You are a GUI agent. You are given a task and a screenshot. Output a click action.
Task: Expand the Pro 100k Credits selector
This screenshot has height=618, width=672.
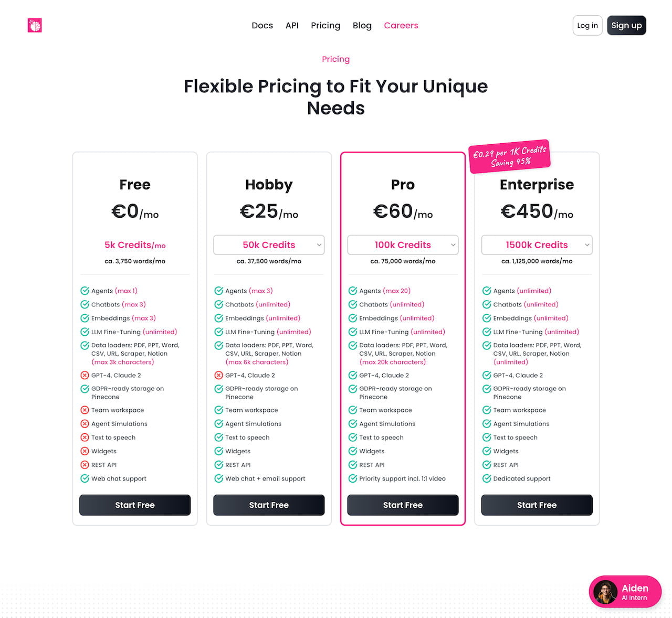pos(403,245)
